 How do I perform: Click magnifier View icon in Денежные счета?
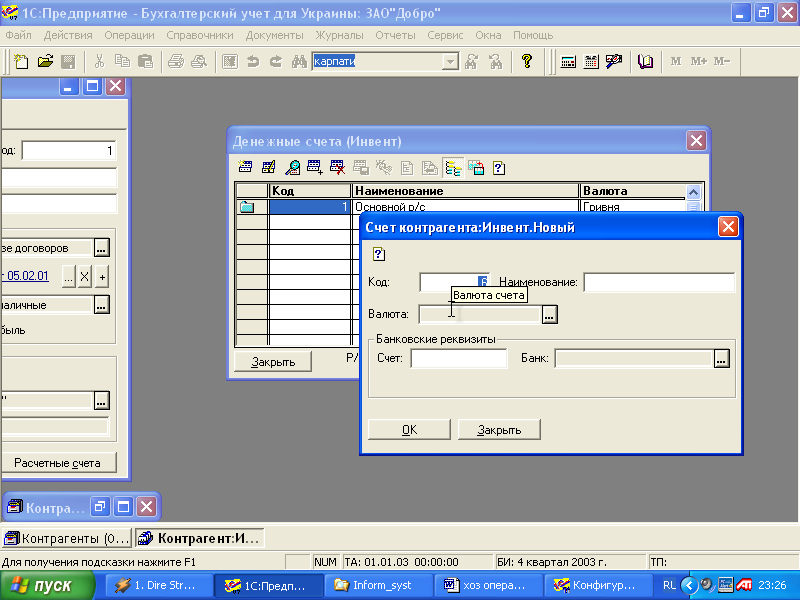pos(292,167)
